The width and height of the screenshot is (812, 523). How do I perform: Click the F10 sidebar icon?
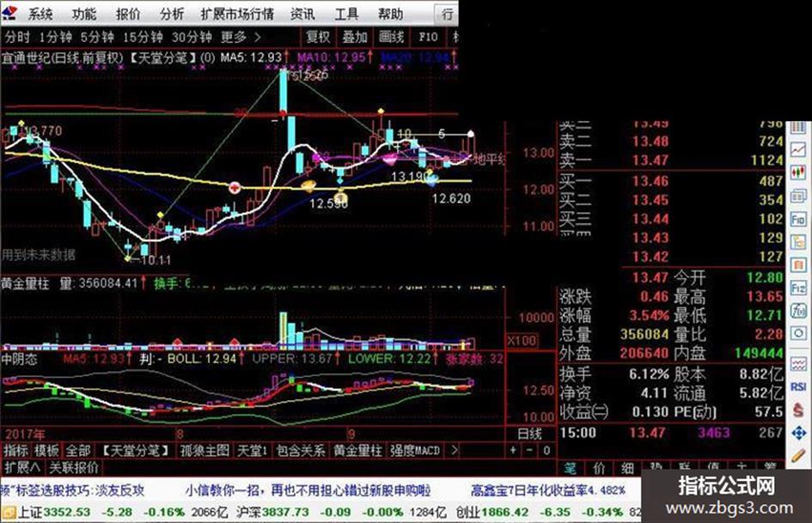point(798,219)
